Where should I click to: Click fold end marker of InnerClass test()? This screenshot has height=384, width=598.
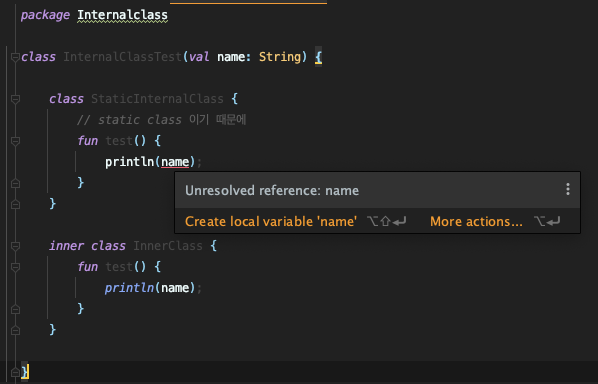point(15,309)
